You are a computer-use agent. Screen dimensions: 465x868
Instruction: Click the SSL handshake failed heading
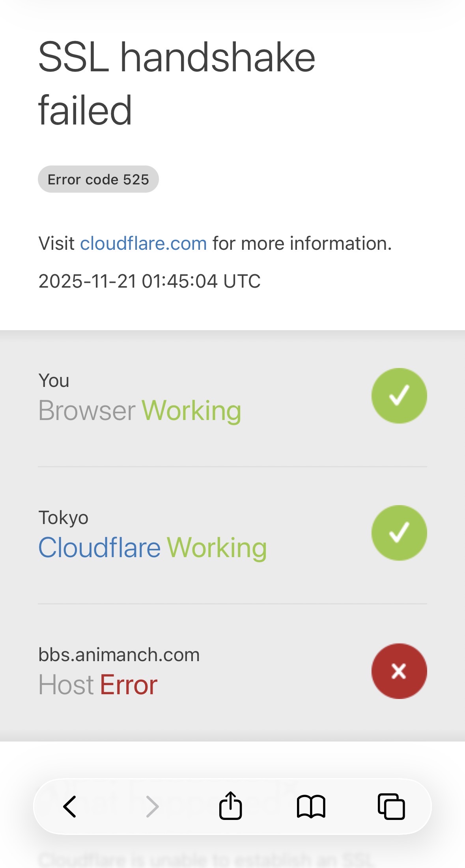pyautogui.click(x=177, y=84)
